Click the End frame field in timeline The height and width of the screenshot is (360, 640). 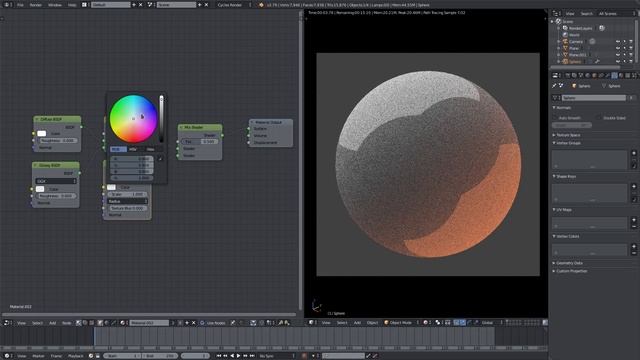(x=160, y=356)
